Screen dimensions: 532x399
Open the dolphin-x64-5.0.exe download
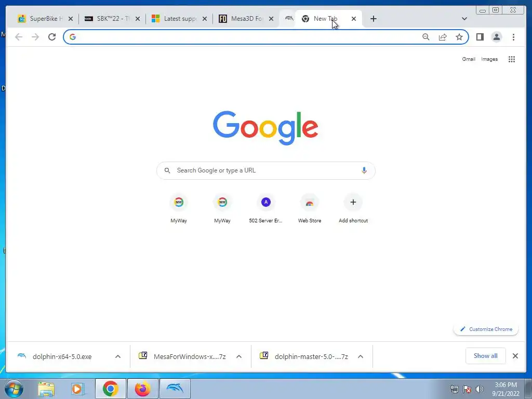click(x=62, y=356)
